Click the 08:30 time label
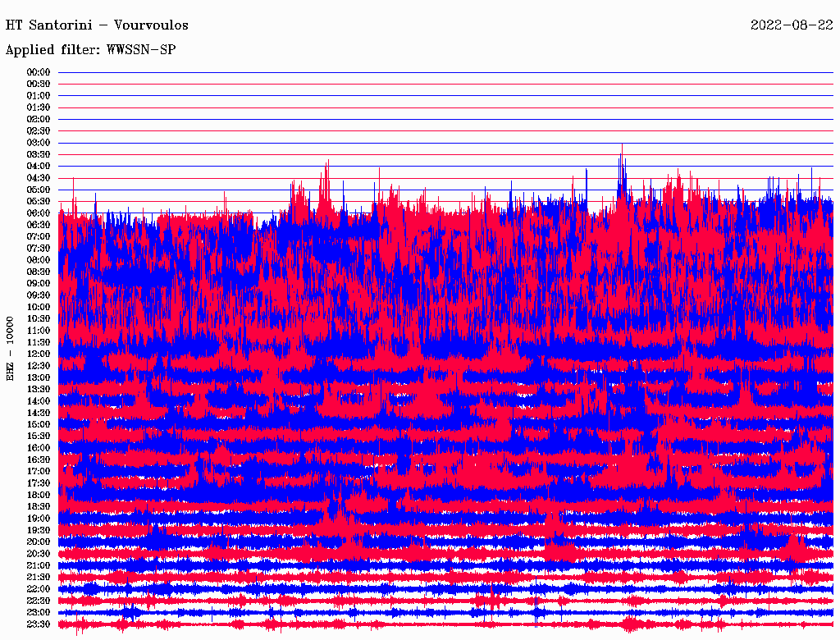 (x=39, y=272)
